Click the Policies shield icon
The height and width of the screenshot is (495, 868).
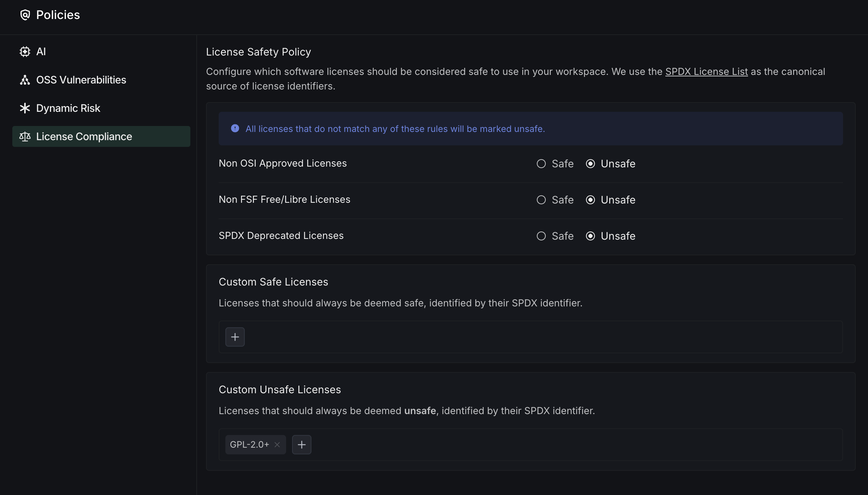(x=25, y=15)
